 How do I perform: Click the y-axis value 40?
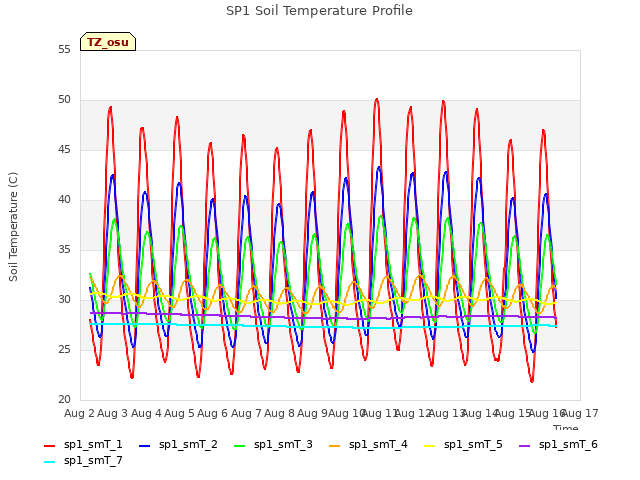64,200
